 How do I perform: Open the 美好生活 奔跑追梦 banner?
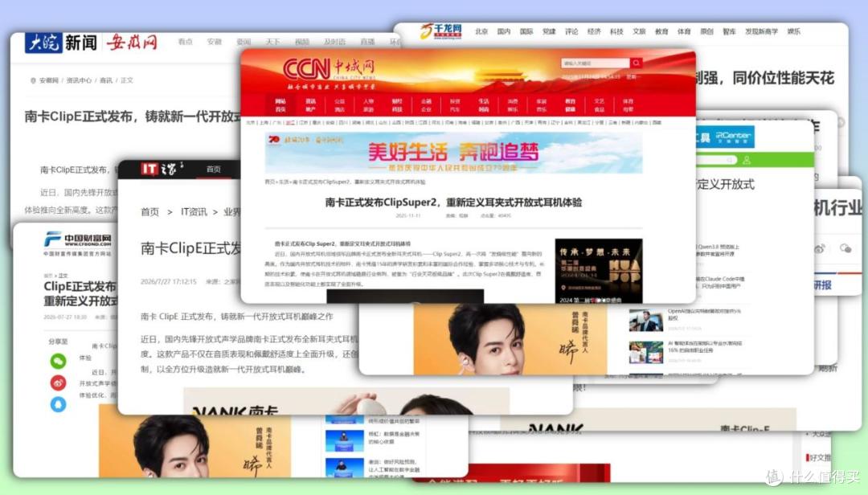click(453, 153)
